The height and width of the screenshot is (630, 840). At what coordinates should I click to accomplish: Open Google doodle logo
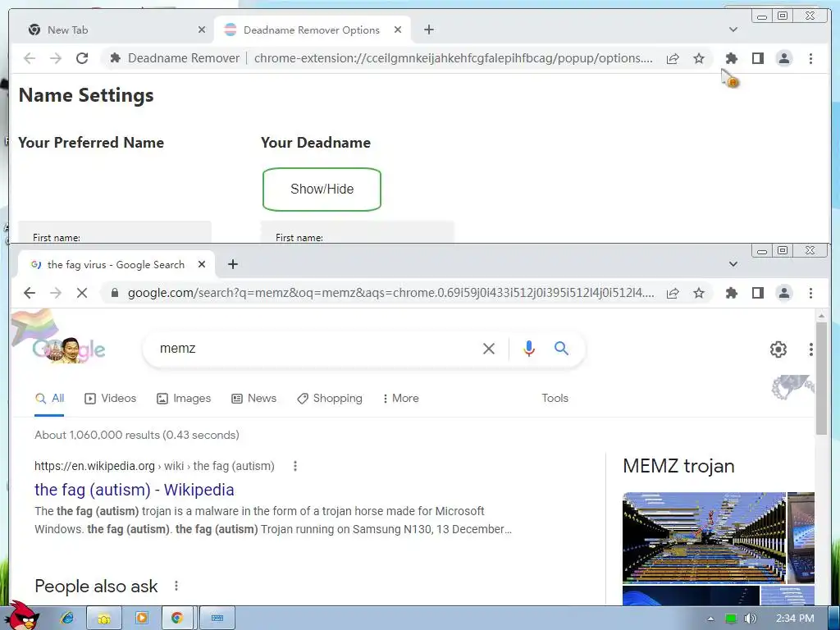(69, 349)
